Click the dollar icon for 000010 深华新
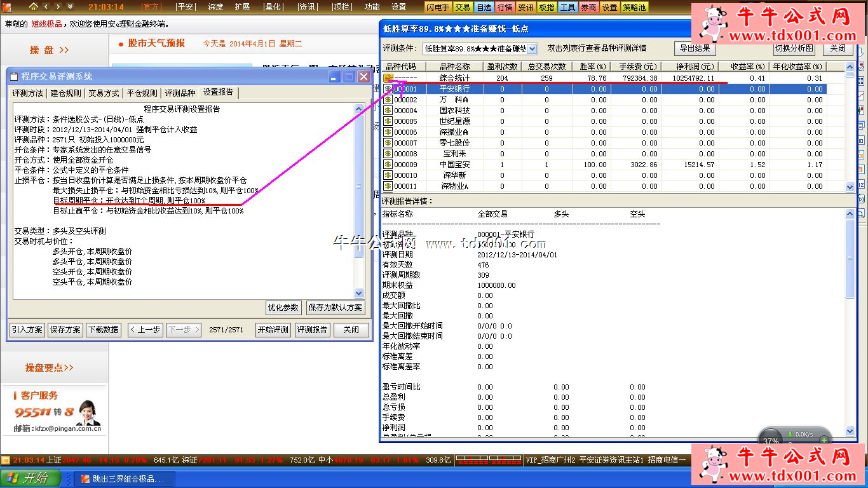 point(388,175)
